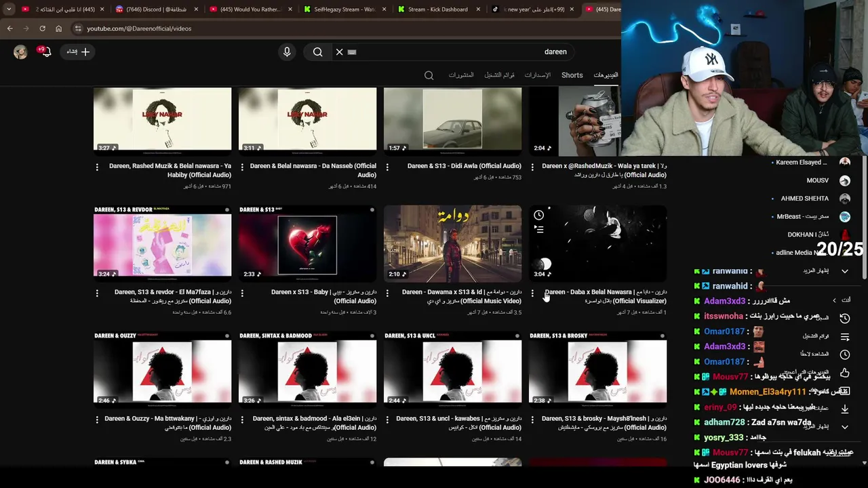Add Daba video to queue icon
868x488 pixels.
click(538, 230)
